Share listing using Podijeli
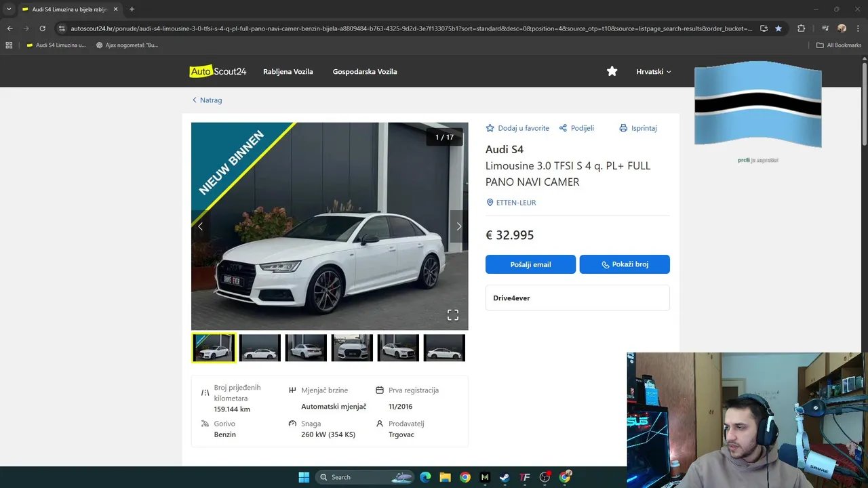The width and height of the screenshot is (868, 488). coord(576,128)
